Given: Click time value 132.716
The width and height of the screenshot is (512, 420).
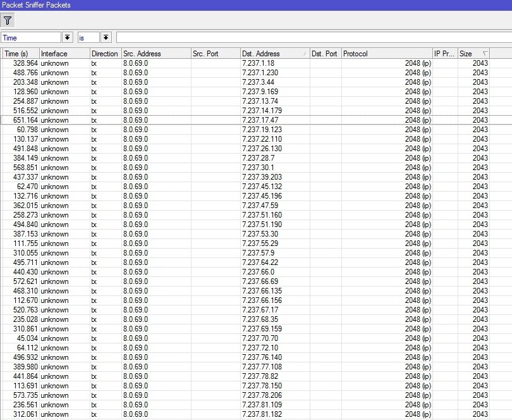Looking at the screenshot, I should (x=25, y=196).
